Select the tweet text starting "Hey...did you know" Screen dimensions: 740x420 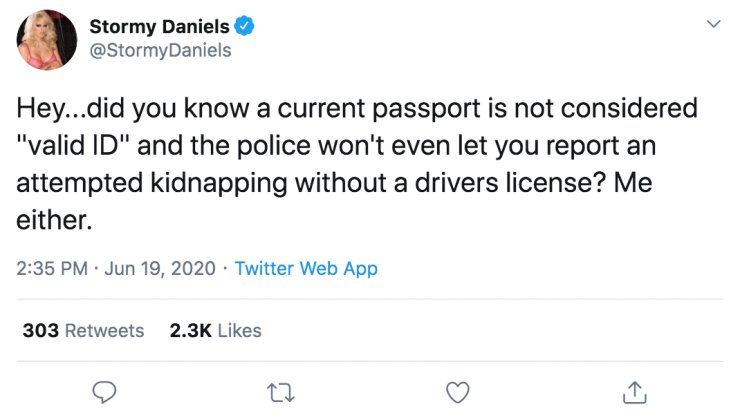tap(357, 164)
